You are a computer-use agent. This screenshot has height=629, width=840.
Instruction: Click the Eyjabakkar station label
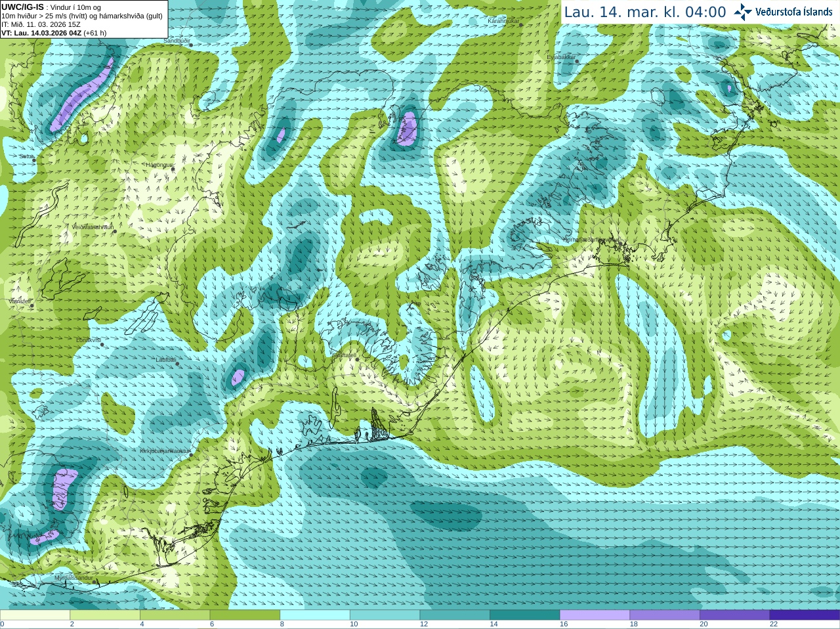[561, 57]
